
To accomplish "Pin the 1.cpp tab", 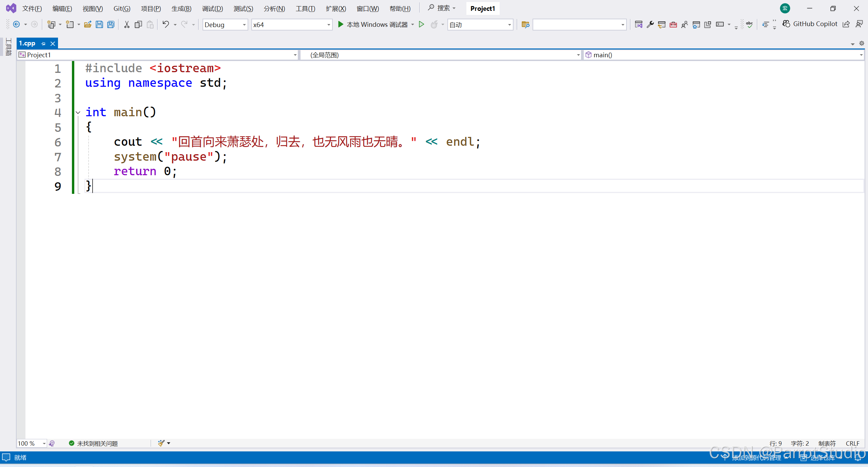I will (x=43, y=44).
